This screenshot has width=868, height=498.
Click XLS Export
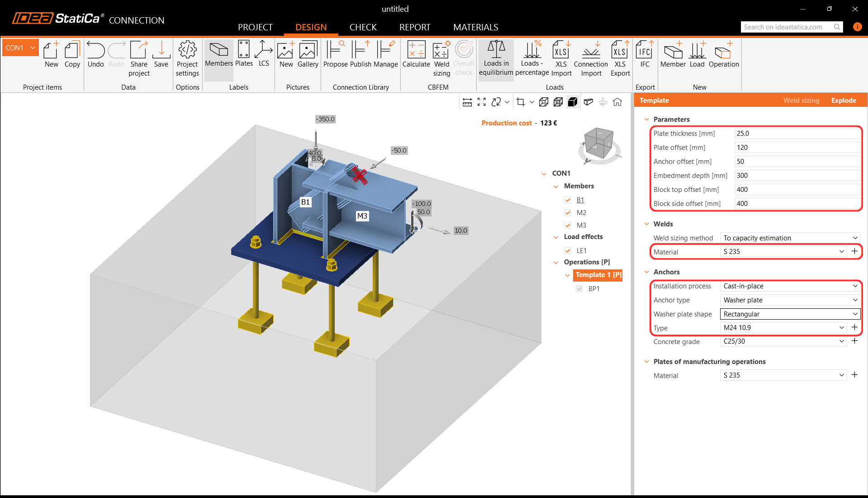tap(620, 59)
